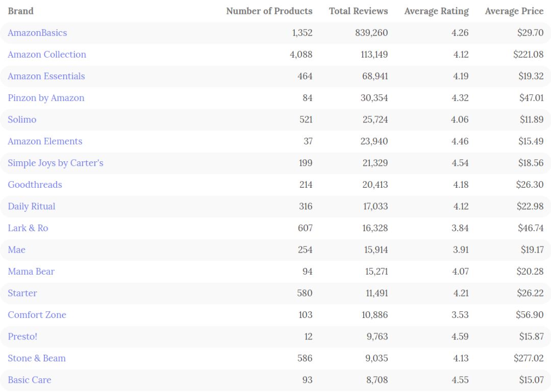Select the 8,708 total reviews cell
Viewport: 551px width, 392px height.
pyautogui.click(x=377, y=380)
